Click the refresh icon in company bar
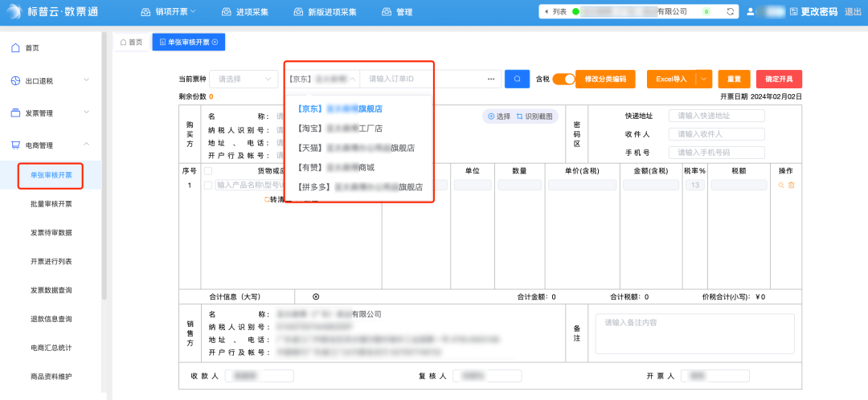Image resolution: width=868 pixels, height=400 pixels. click(x=730, y=12)
